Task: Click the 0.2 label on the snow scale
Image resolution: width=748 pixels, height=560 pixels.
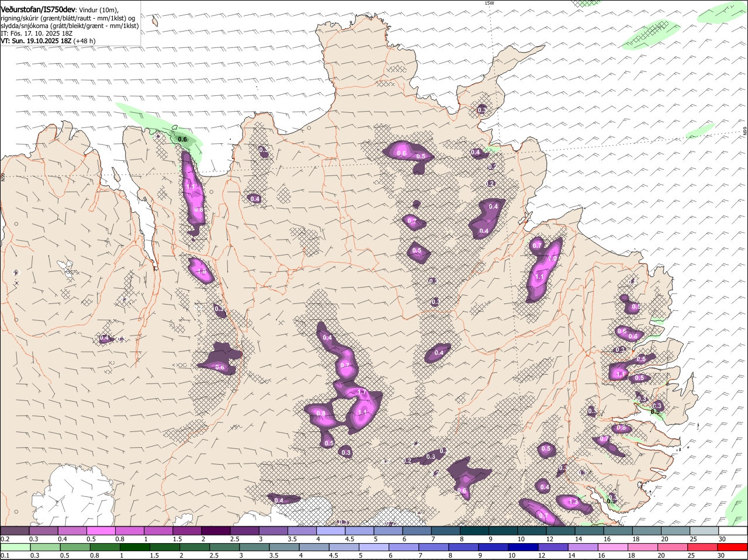Action: (5, 539)
